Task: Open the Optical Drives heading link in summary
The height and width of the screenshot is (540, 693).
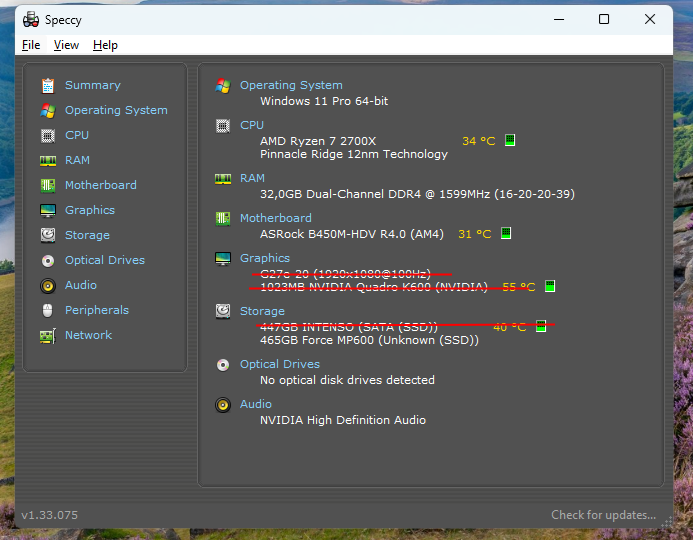Action: click(280, 365)
